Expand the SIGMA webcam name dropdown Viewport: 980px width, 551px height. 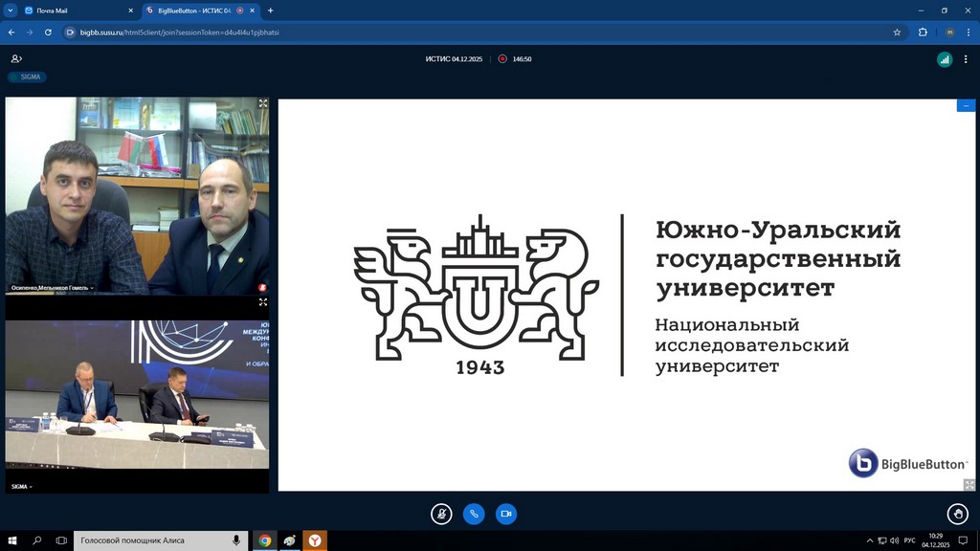(x=22, y=487)
